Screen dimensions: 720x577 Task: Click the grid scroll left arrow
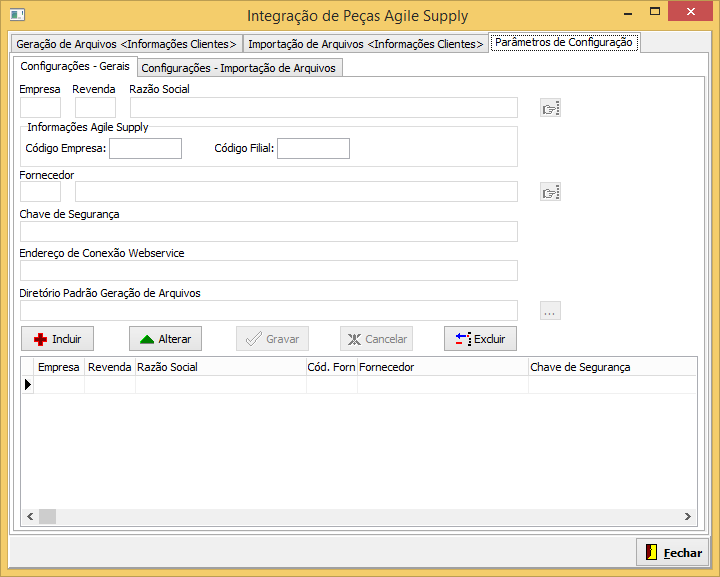30,516
